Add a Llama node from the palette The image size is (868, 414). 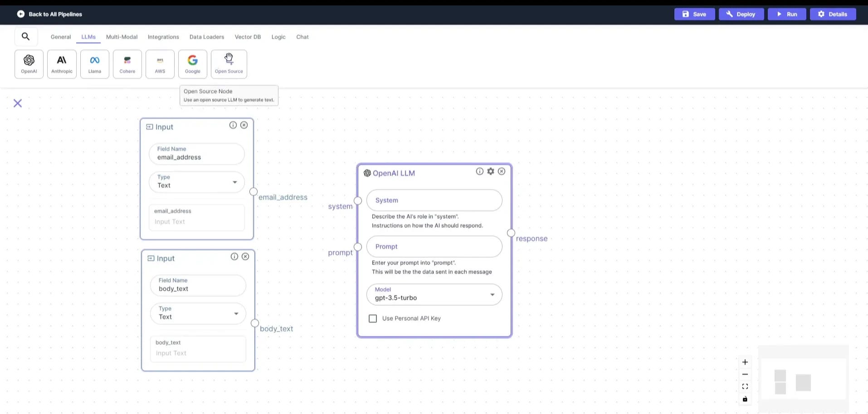click(94, 64)
